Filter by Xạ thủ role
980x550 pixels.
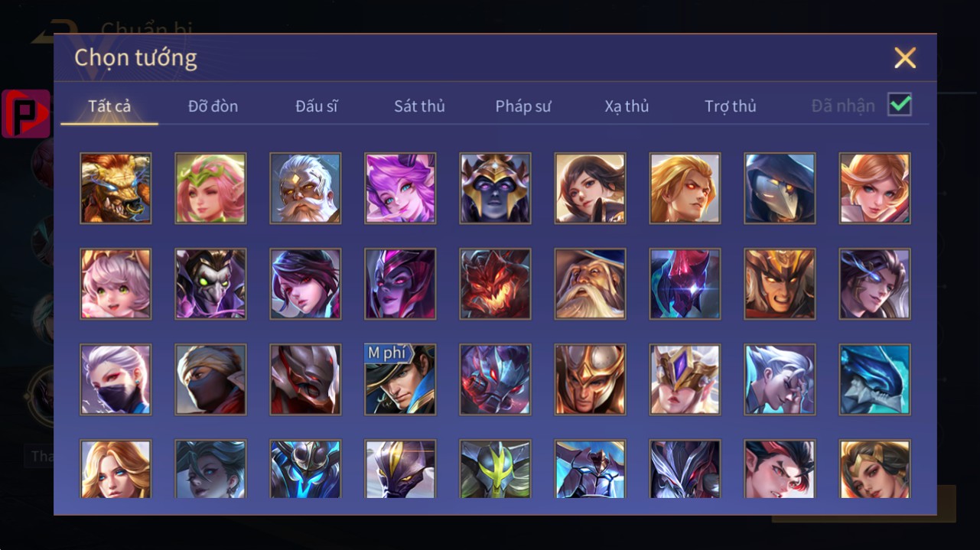pos(627,106)
